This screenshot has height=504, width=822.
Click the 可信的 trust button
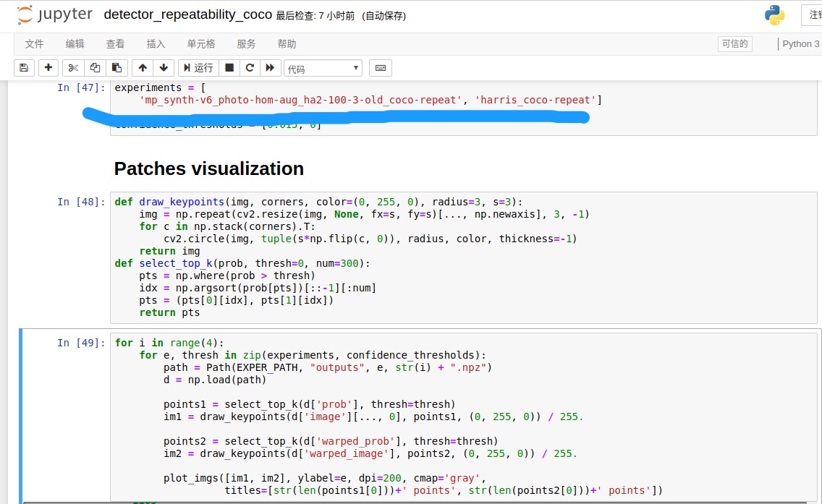[734, 44]
